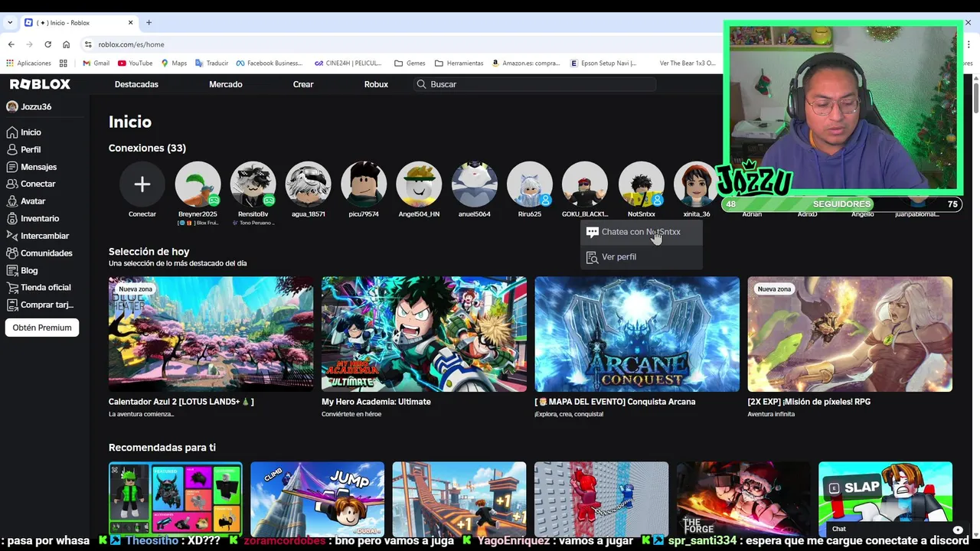Open the SLAP recommended game thumbnail

pos(885,491)
